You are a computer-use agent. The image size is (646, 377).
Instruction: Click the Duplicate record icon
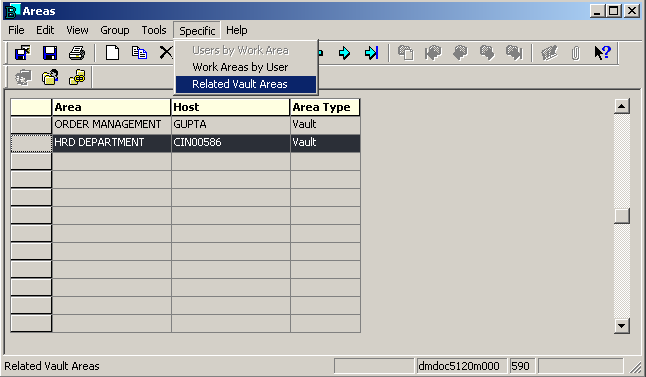coord(139,53)
